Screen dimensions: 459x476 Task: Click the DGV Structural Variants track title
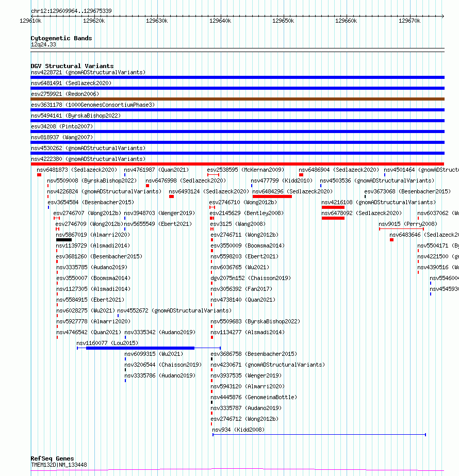(x=72, y=66)
